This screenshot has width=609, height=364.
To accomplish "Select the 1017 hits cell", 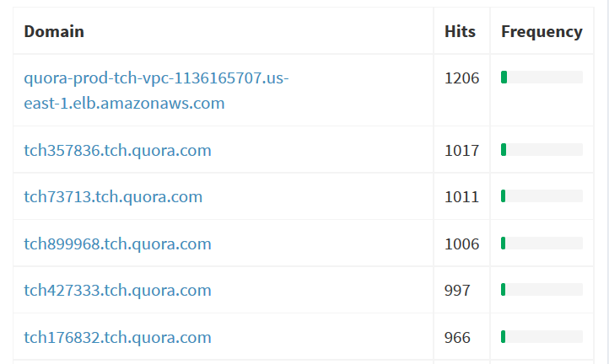I will [461, 150].
